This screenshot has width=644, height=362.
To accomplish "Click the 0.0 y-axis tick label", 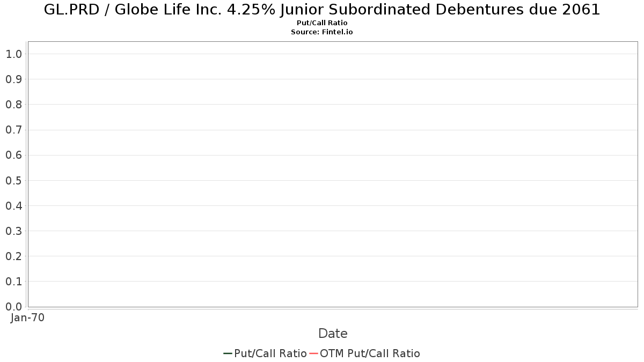I will (13, 306).
